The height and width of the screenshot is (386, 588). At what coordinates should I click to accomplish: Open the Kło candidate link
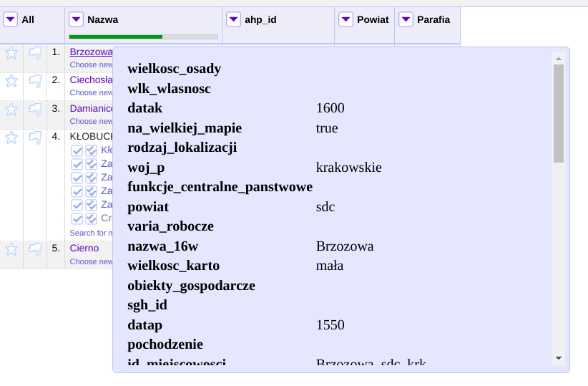(107, 150)
